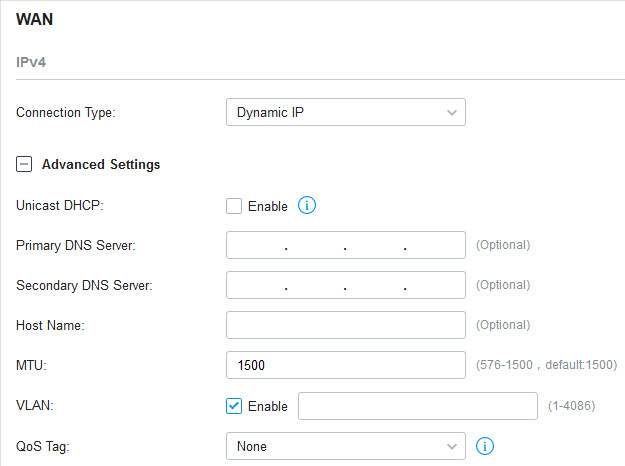Click the QoS Tag label
Viewport: 625px width, 466px height.
[x=43, y=446]
